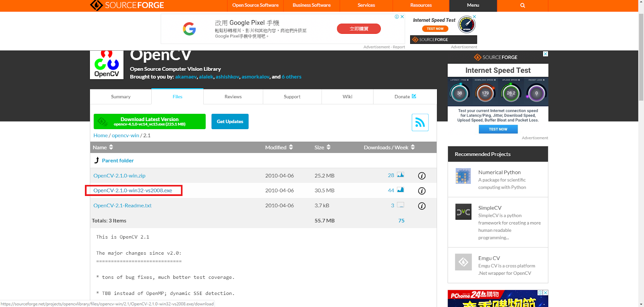The width and height of the screenshot is (644, 307).
Task: Open the Open Source Software menu
Action: click(255, 5)
